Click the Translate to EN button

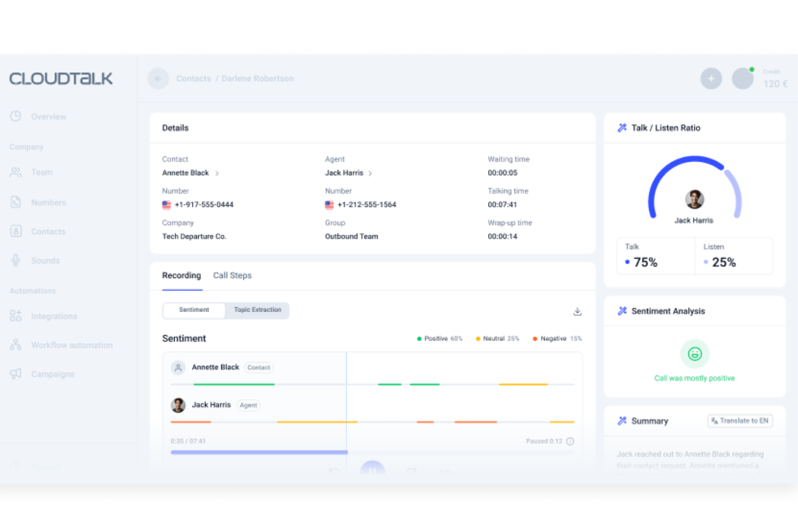(x=739, y=421)
